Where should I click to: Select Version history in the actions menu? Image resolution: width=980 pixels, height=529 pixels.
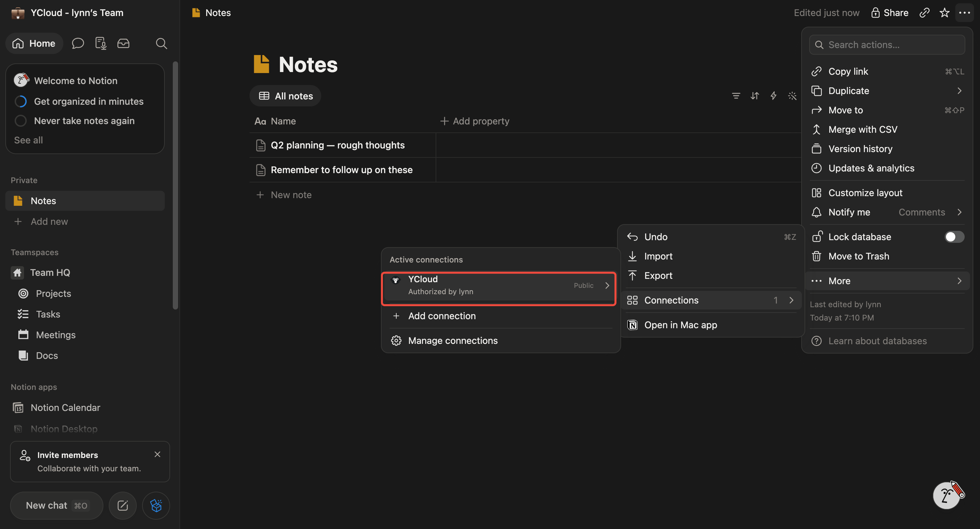[887, 149]
